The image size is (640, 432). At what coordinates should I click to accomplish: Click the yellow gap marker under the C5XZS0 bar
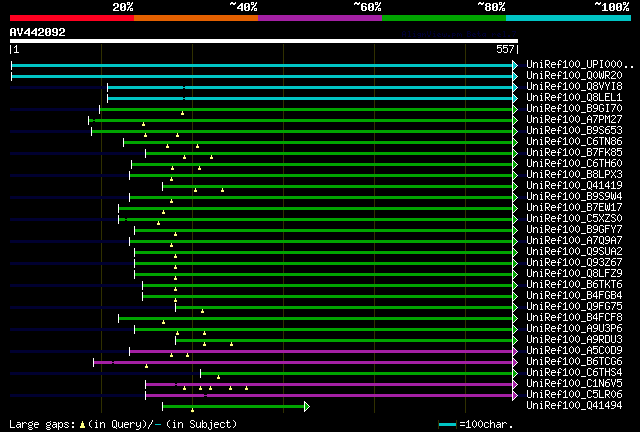[159, 223]
